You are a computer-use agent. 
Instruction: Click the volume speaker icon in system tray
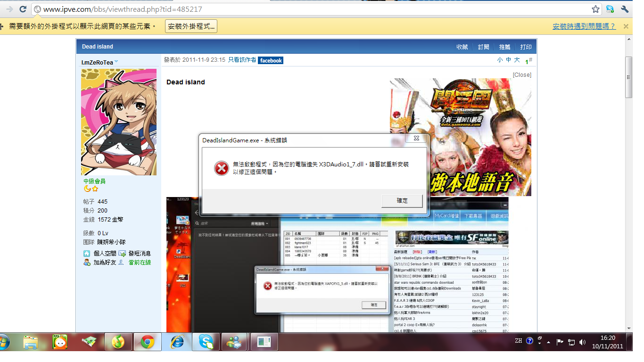582,342
